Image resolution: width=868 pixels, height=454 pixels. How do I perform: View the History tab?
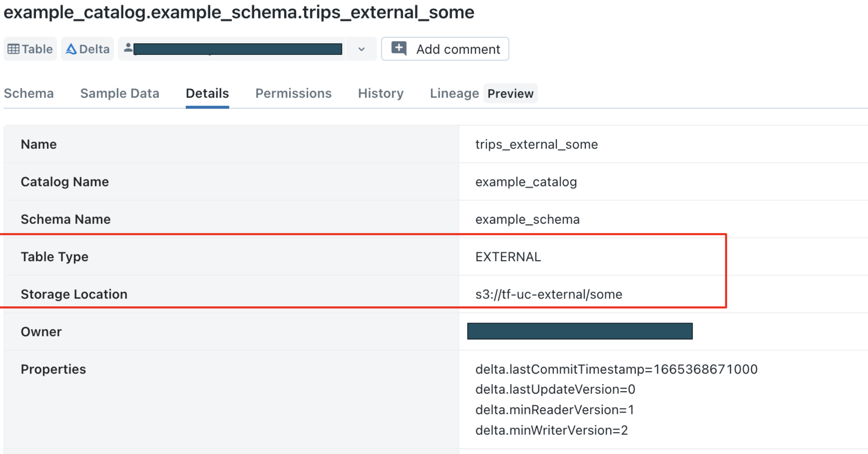click(381, 93)
